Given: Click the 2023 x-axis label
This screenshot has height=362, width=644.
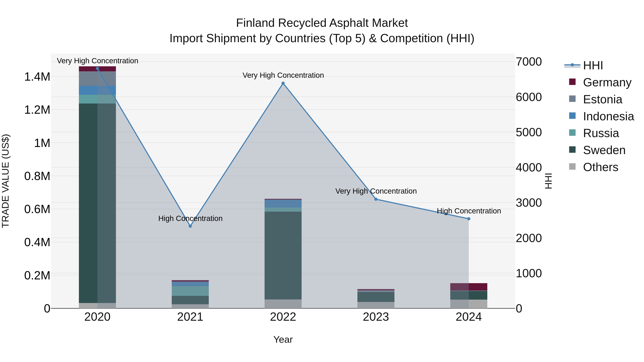Looking at the screenshot, I should click(376, 317).
